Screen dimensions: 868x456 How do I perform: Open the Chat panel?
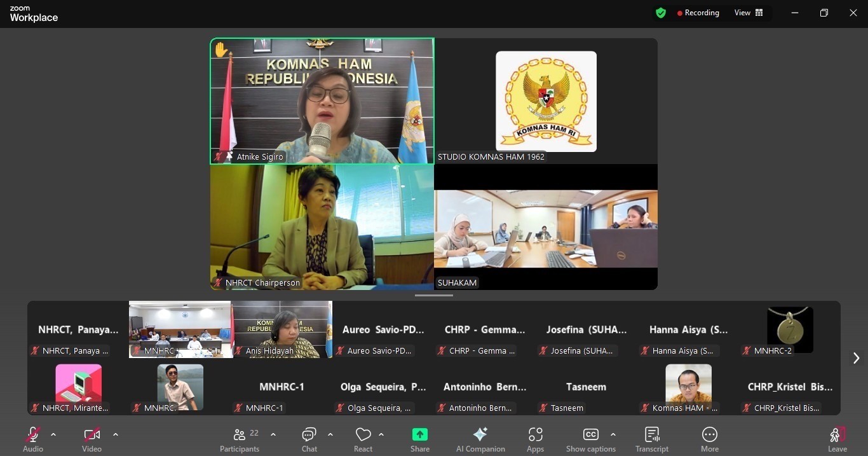[x=309, y=439]
